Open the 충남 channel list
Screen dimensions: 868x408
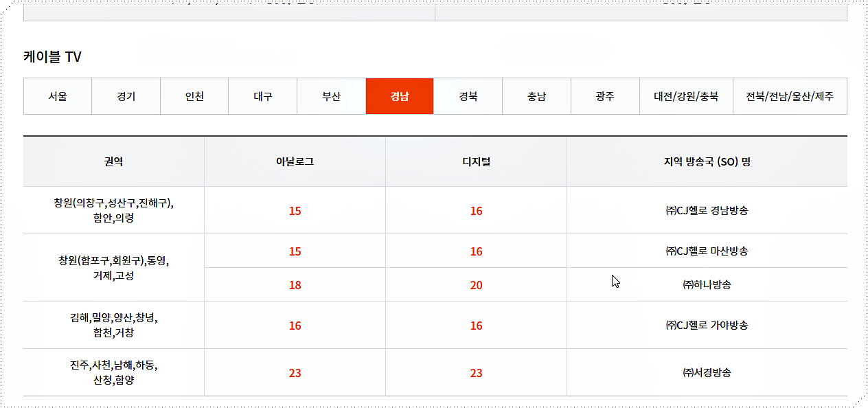536,96
